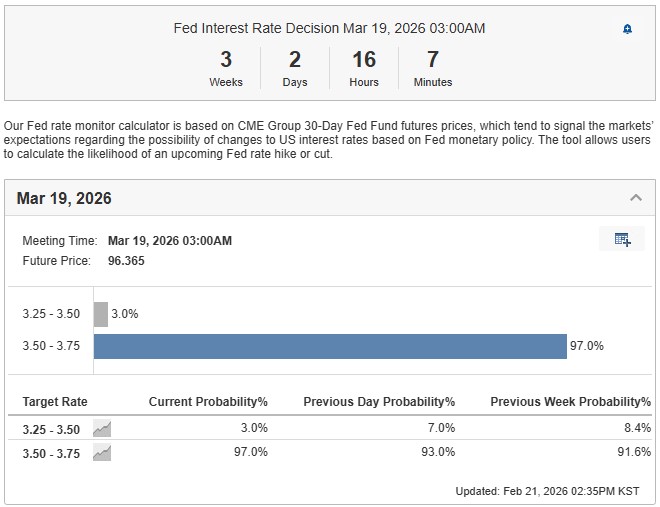Image resolution: width=660 pixels, height=507 pixels.
Task: Click the Mar 19, 2026 section header
Action: [64, 198]
